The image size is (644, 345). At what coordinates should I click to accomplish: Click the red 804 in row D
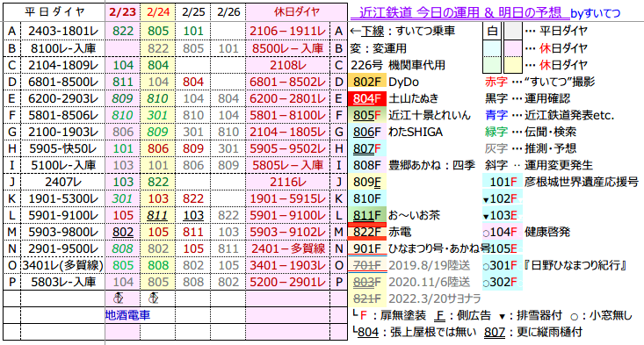(193, 82)
